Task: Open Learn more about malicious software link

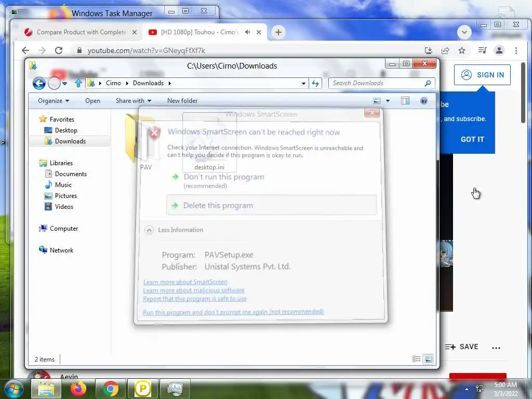Action: pos(194,290)
